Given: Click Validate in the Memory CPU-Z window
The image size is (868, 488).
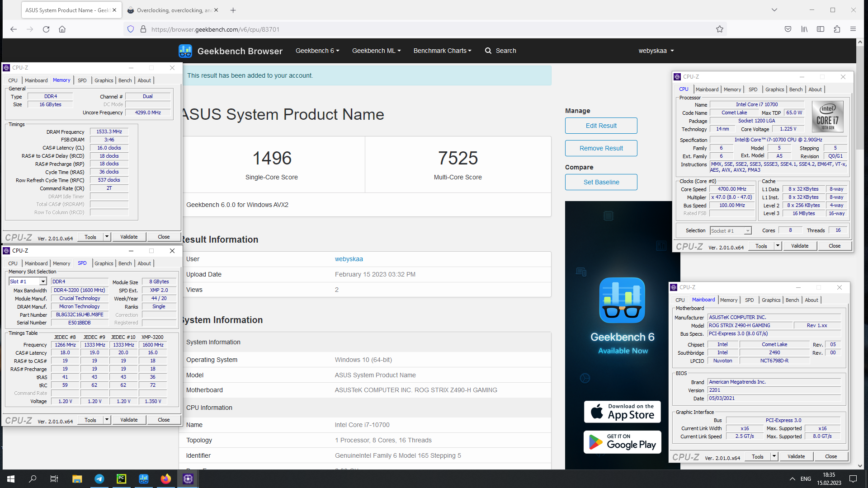Looking at the screenshot, I should pos(129,237).
